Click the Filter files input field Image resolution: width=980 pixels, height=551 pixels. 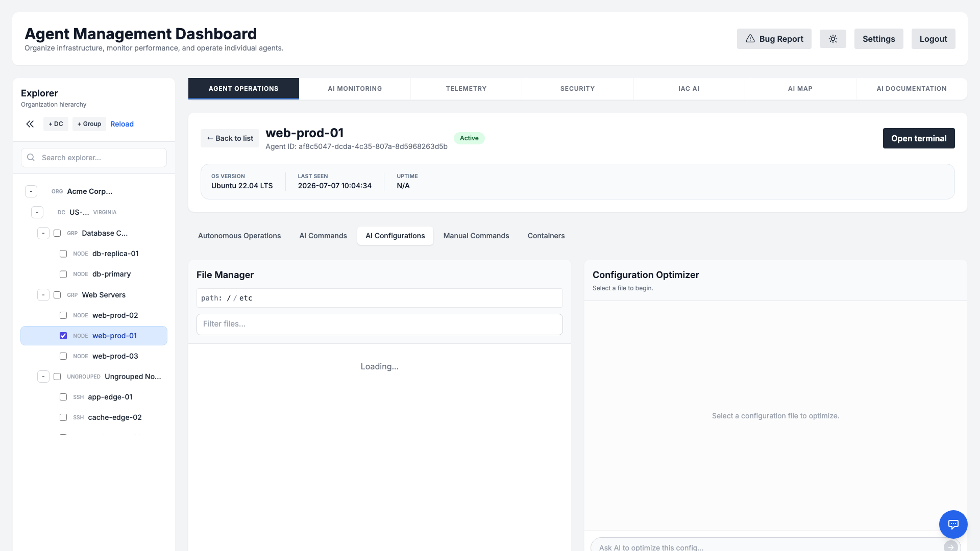380,324
